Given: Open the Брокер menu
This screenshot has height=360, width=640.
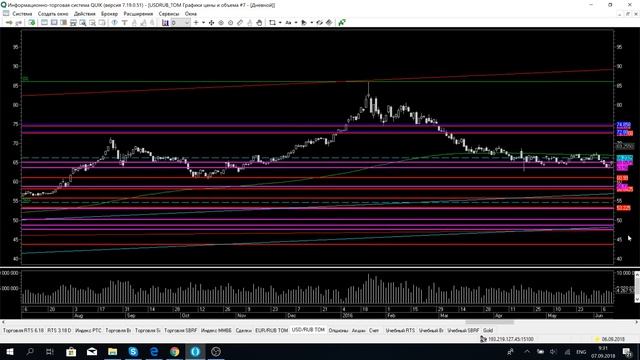Looking at the screenshot, I should coord(109,13).
